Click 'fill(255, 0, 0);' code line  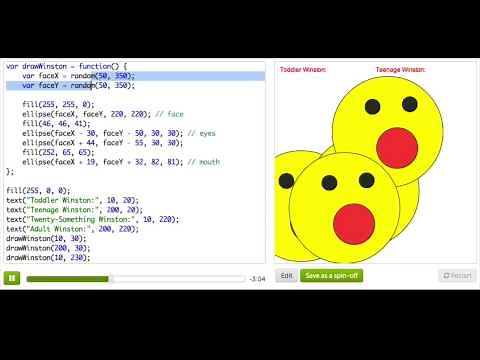click(x=38, y=191)
